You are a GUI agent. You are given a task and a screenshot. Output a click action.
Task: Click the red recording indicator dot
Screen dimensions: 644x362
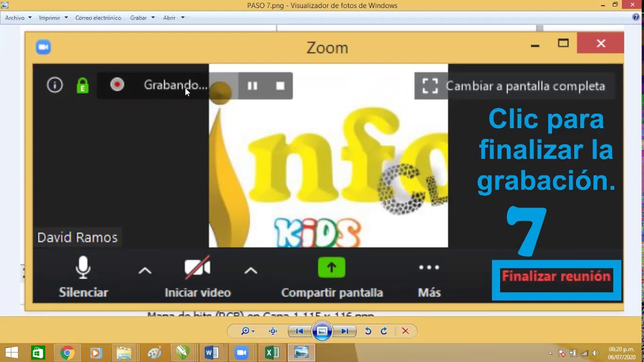point(117,84)
